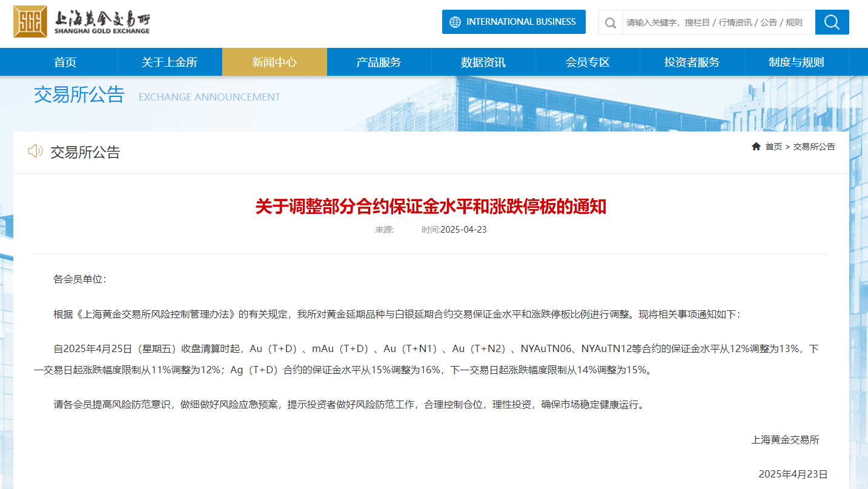Click the Shanghai Gold Exchange logo
868x489 pixels.
[82, 22]
